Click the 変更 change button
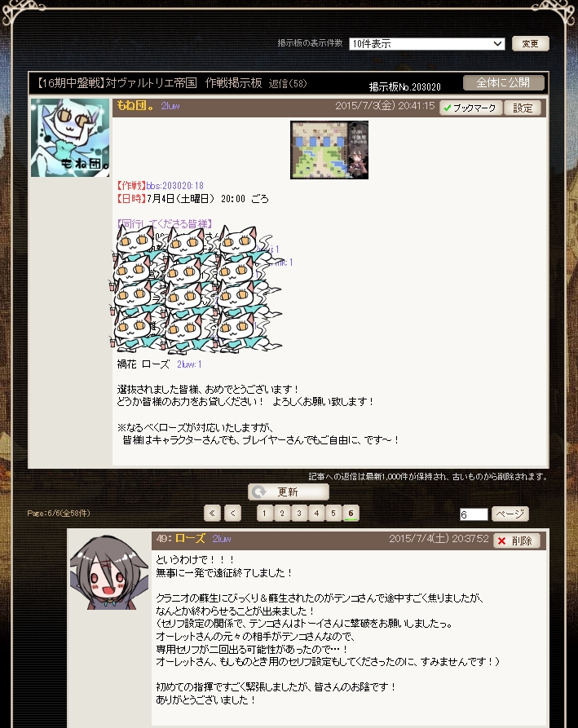The width and height of the screenshot is (578, 728). coord(530,44)
